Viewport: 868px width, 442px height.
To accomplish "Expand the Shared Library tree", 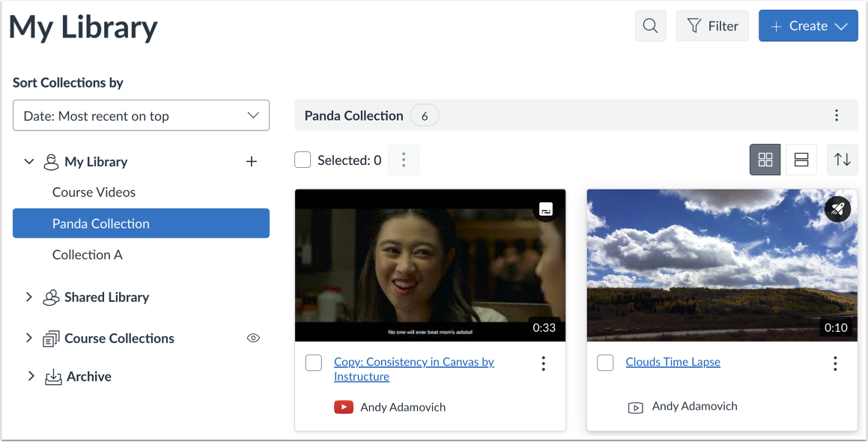I will [x=29, y=297].
